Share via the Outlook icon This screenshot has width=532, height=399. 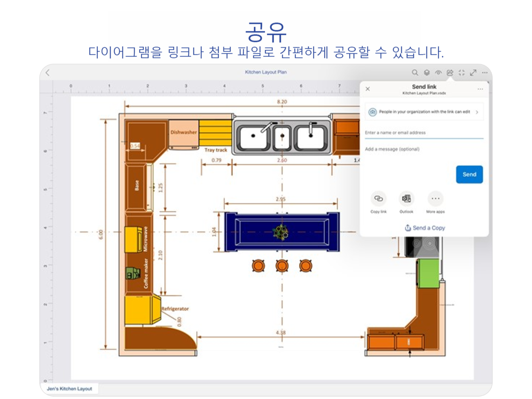[x=406, y=198]
